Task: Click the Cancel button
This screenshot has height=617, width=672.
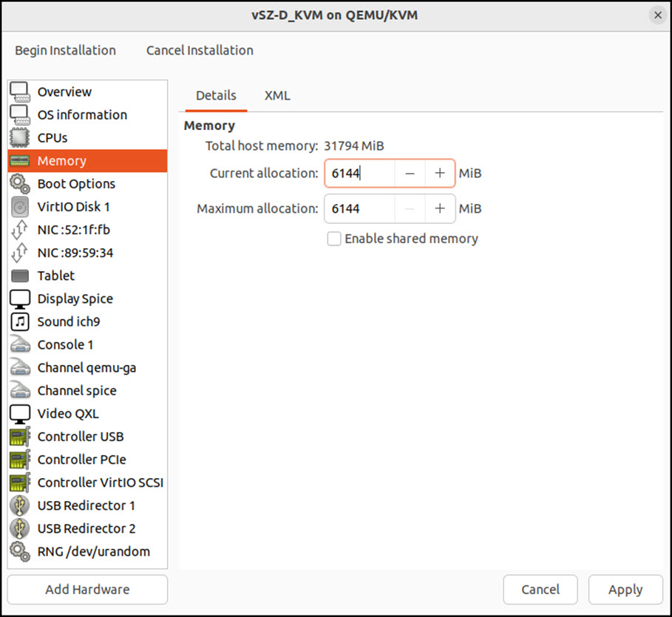Action: click(540, 590)
